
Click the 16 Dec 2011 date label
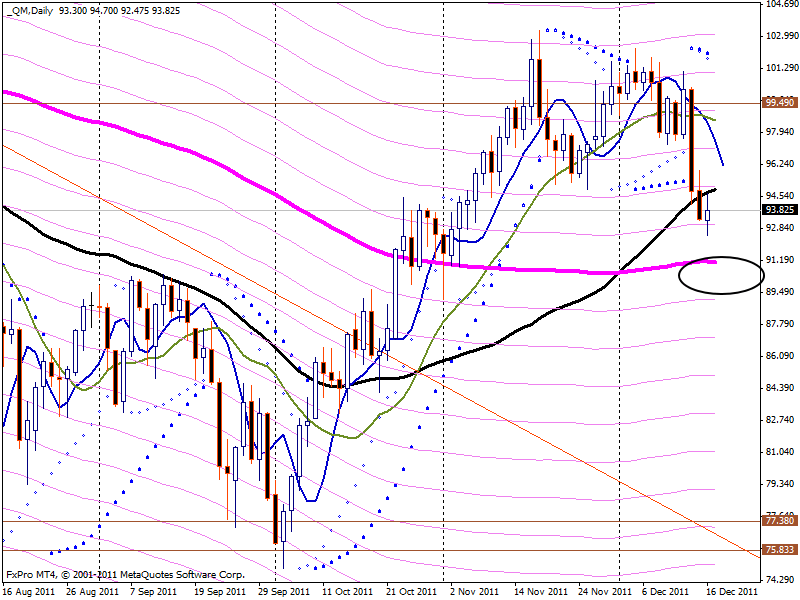pyautogui.click(x=732, y=592)
